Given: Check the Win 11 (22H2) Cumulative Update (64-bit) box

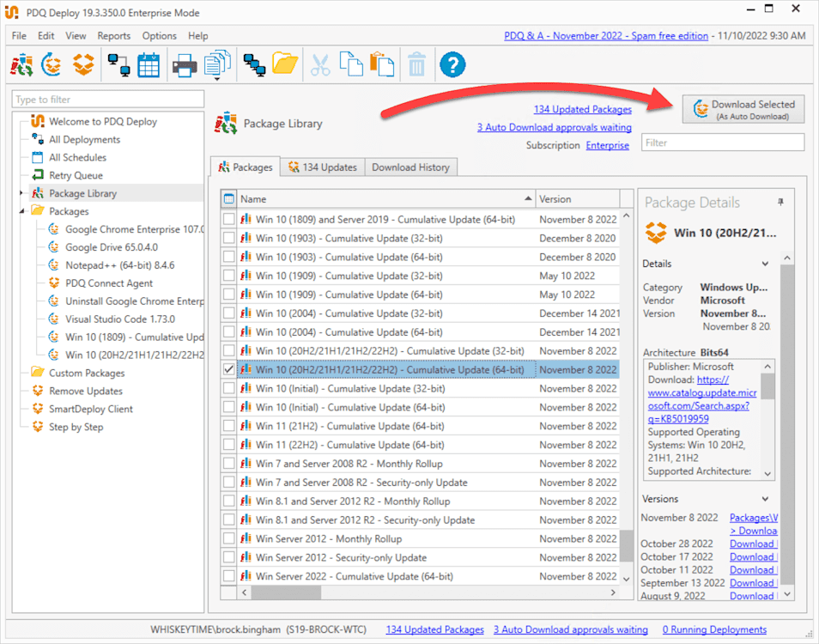Looking at the screenshot, I should (x=228, y=445).
